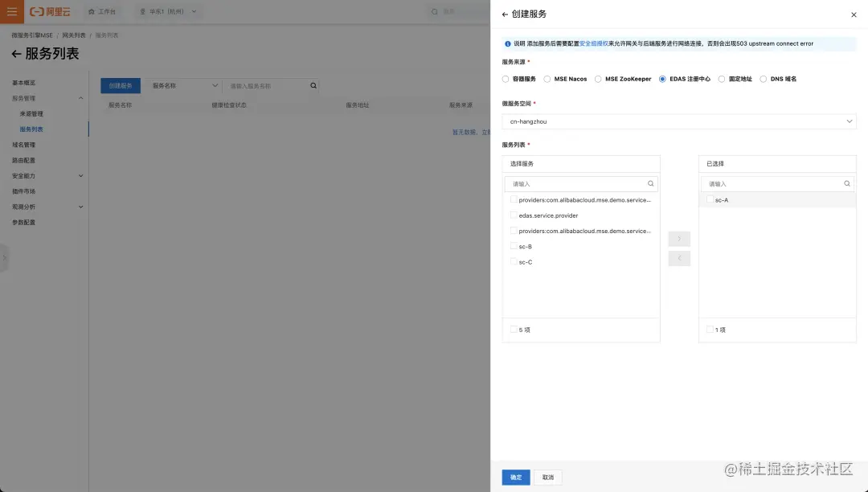868x492 pixels.
Task: Click search icon in 已选择 list
Action: coord(847,184)
